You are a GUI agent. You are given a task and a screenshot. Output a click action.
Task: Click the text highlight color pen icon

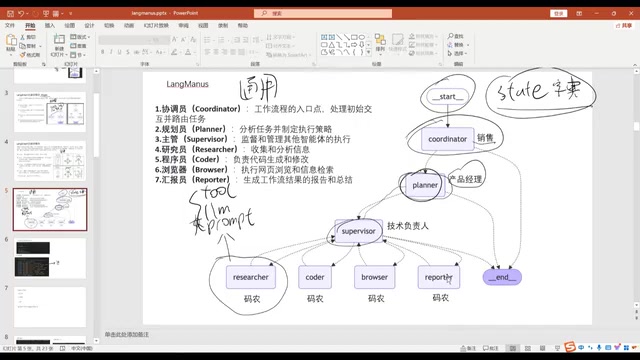pyautogui.click(x=174, y=52)
